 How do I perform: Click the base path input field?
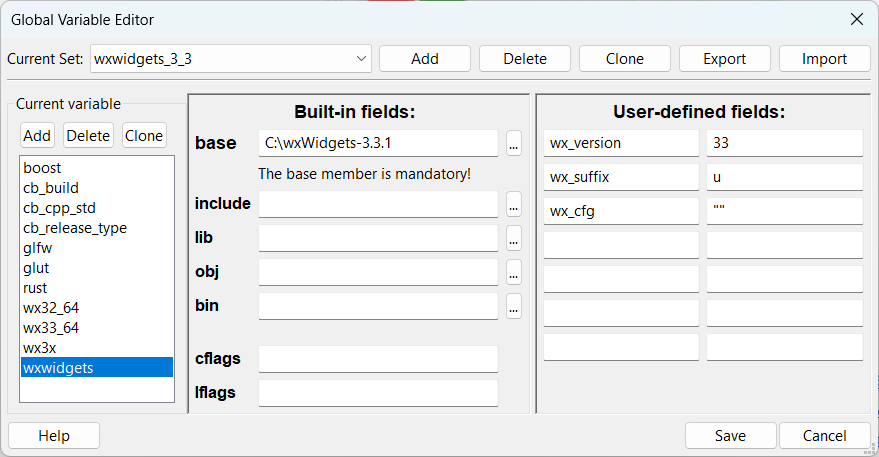378,143
